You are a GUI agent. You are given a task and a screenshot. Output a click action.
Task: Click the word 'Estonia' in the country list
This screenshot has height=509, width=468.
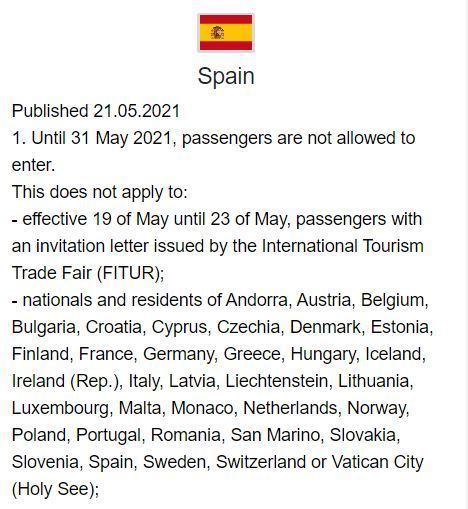click(x=402, y=327)
